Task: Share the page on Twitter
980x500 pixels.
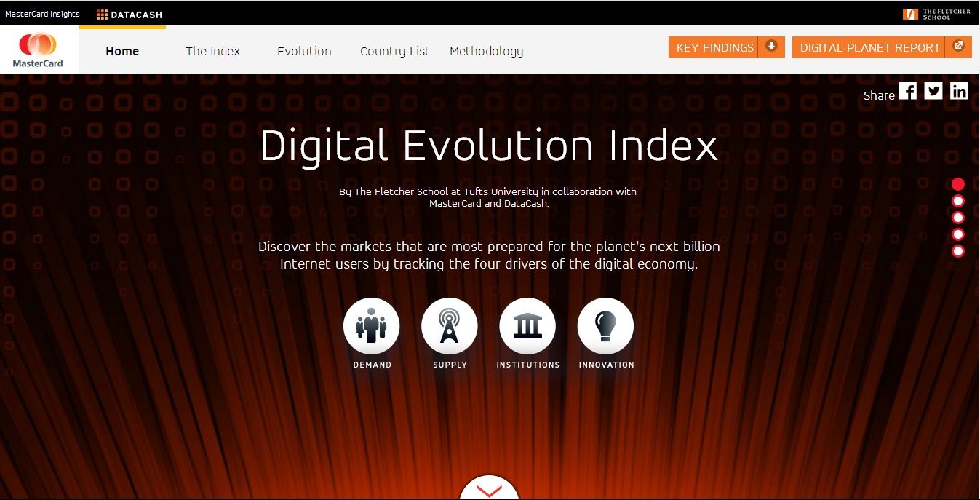Action: [x=933, y=91]
